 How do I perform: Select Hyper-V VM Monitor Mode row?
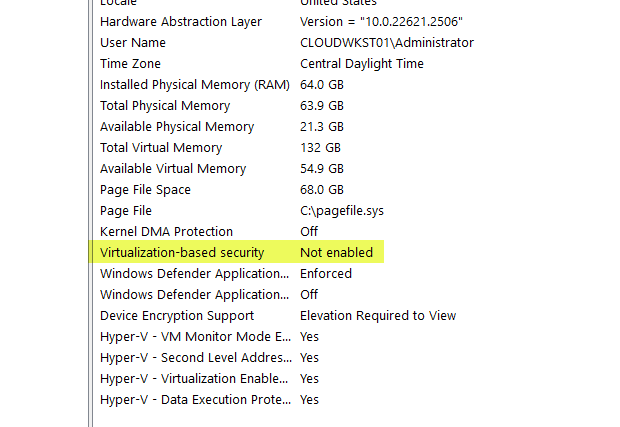tap(195, 337)
